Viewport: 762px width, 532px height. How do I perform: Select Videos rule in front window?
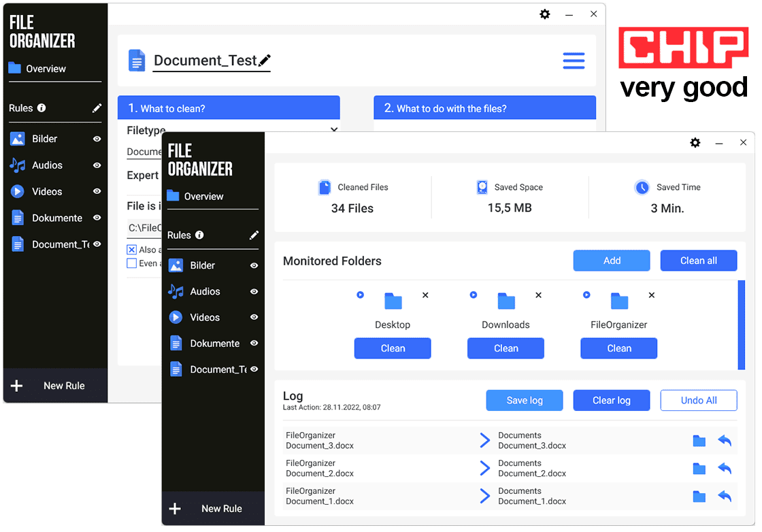[205, 317]
